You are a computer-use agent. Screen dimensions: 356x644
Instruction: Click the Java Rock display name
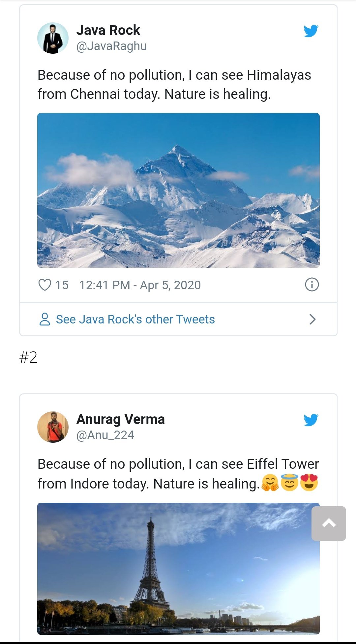tap(108, 30)
